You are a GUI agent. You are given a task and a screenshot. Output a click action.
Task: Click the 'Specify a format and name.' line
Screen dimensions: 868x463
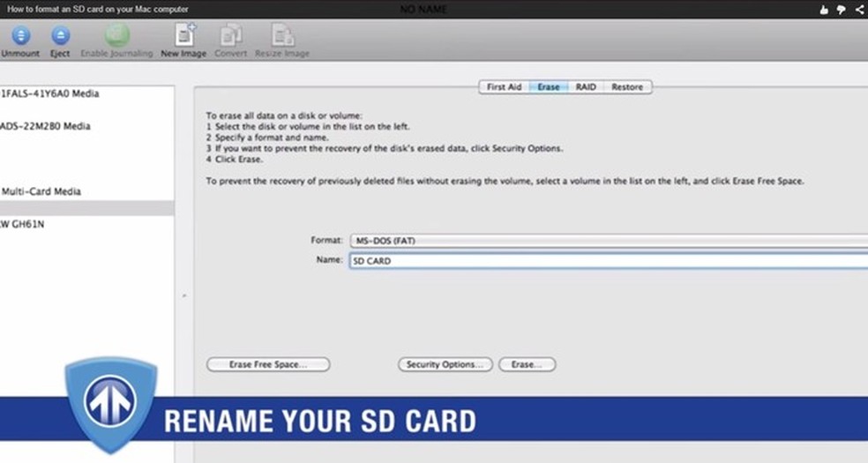click(267, 138)
